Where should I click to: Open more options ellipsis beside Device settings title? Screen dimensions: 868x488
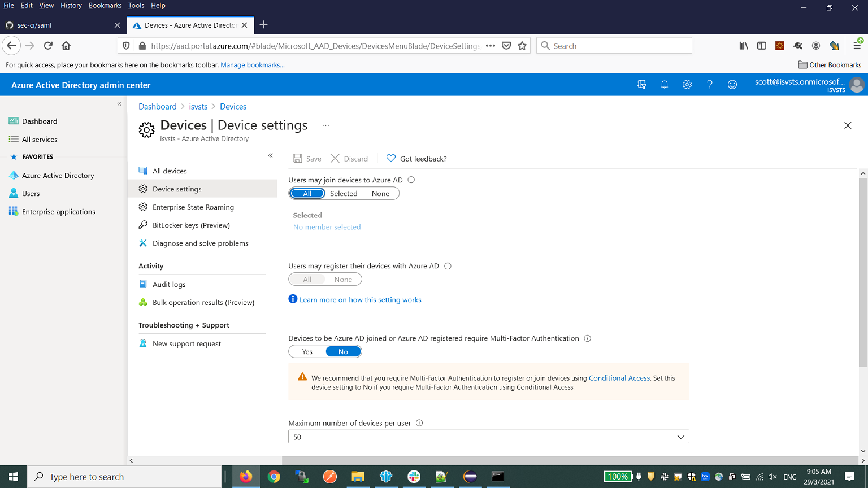click(325, 125)
